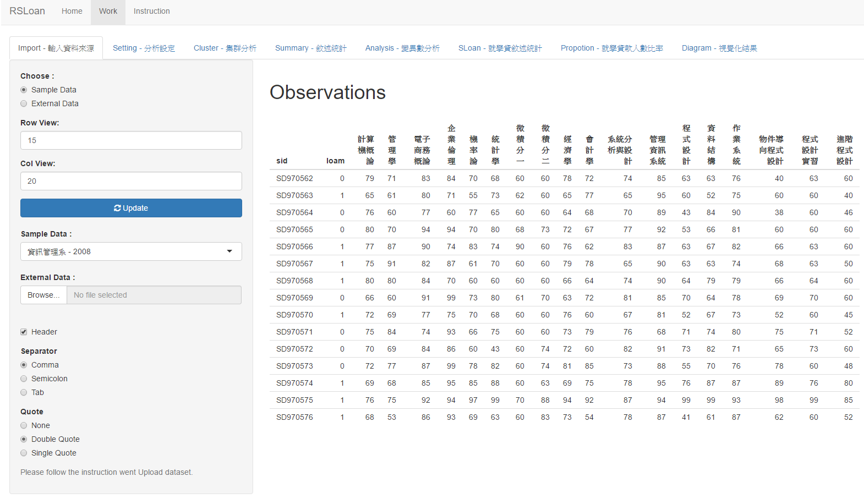Screen dimensions: 864x504
Task: Select the Single Quote option
Action: [x=24, y=453]
